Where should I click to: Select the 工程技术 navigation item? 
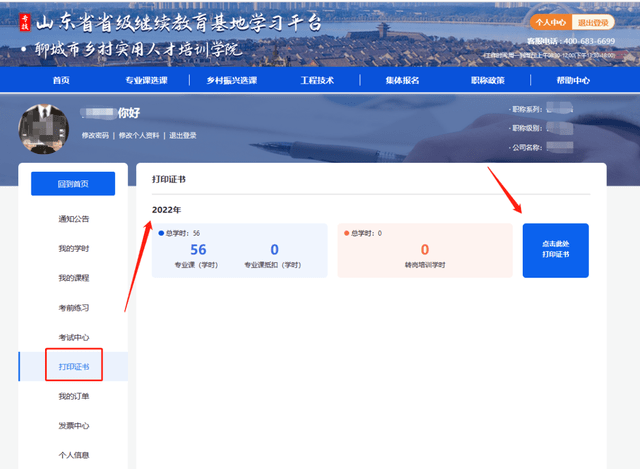tap(317, 80)
